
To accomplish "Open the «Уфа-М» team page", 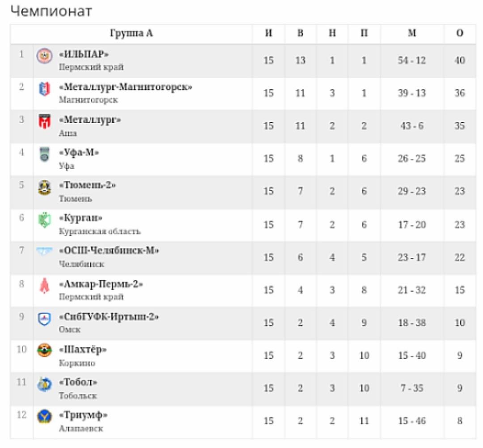I will pos(79,152).
